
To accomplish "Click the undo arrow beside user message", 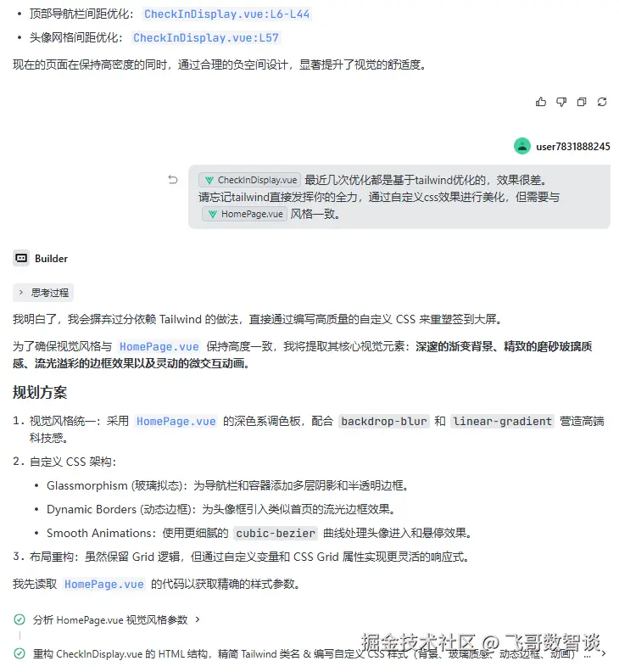I will (173, 180).
